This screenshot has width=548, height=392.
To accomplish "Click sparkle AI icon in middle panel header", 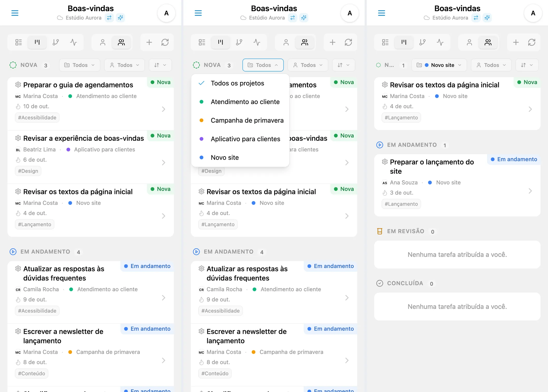I will [x=304, y=18].
